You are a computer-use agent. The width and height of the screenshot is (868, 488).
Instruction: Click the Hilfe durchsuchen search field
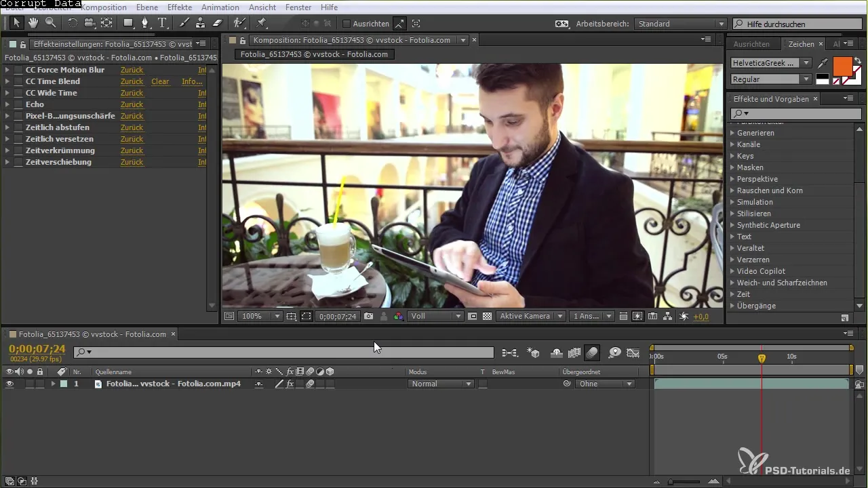798,24
